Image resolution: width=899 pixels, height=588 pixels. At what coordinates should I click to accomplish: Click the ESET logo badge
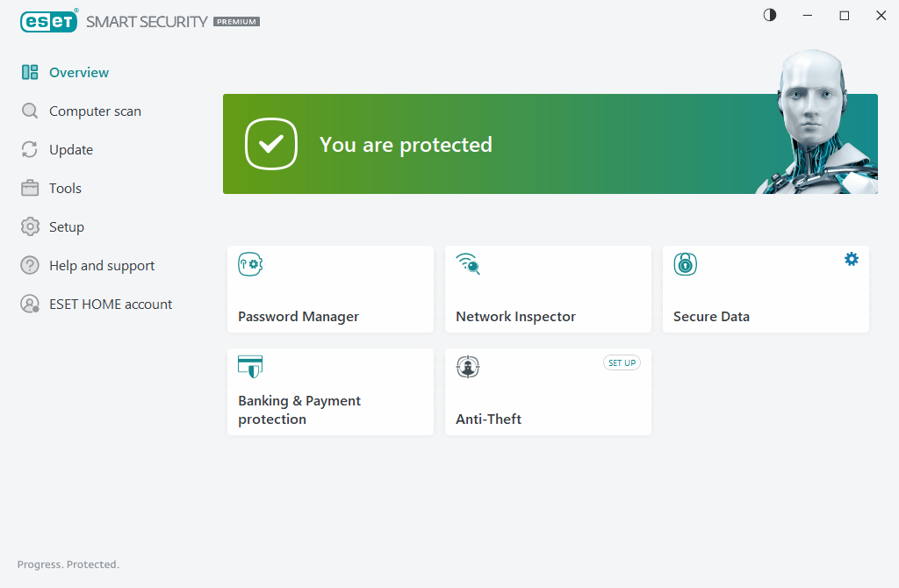pos(49,21)
